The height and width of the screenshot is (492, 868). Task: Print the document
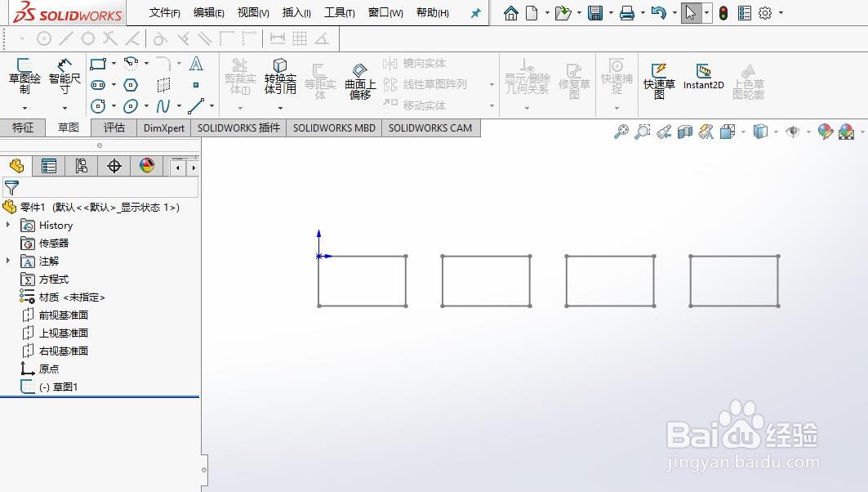point(626,13)
